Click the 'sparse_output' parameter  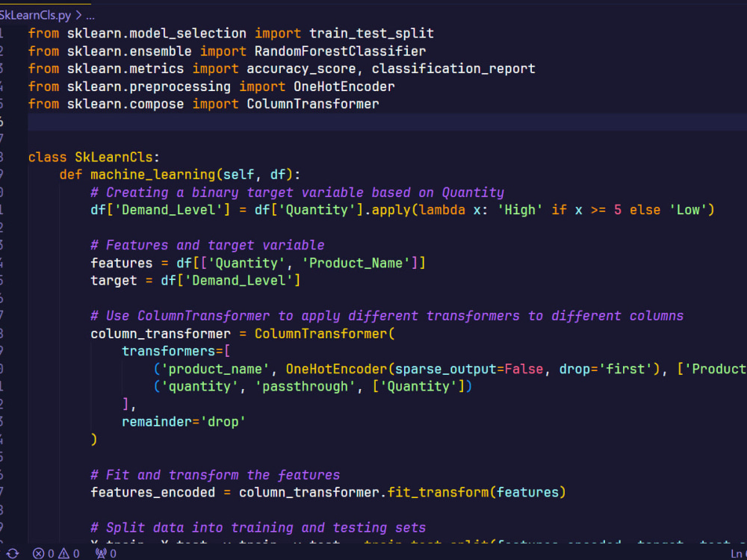click(446, 369)
